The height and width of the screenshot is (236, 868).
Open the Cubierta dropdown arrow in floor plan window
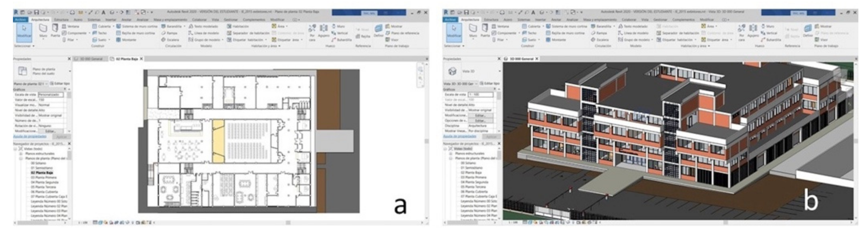point(114,26)
